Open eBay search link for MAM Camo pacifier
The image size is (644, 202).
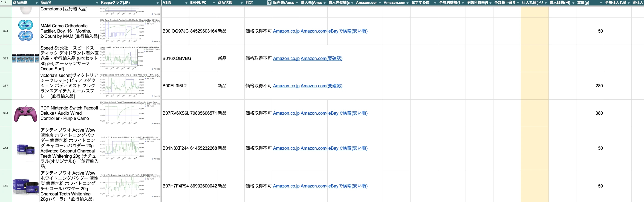coord(348,31)
